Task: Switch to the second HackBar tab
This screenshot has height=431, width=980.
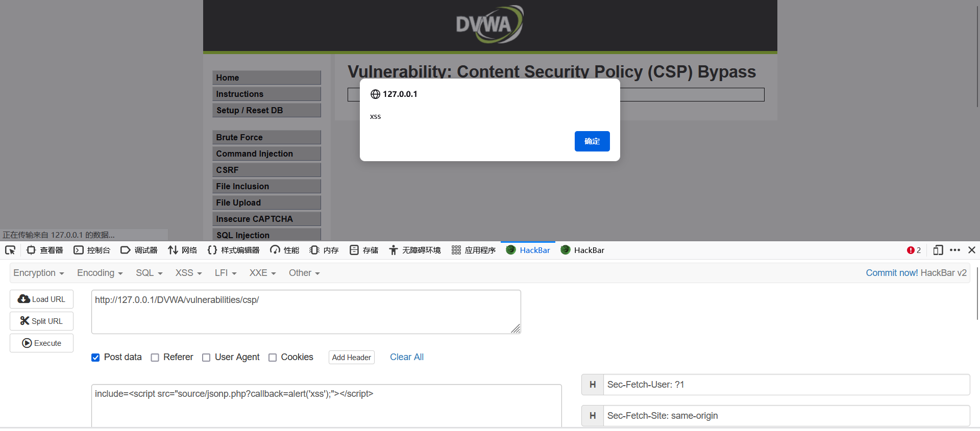Action: (x=582, y=250)
